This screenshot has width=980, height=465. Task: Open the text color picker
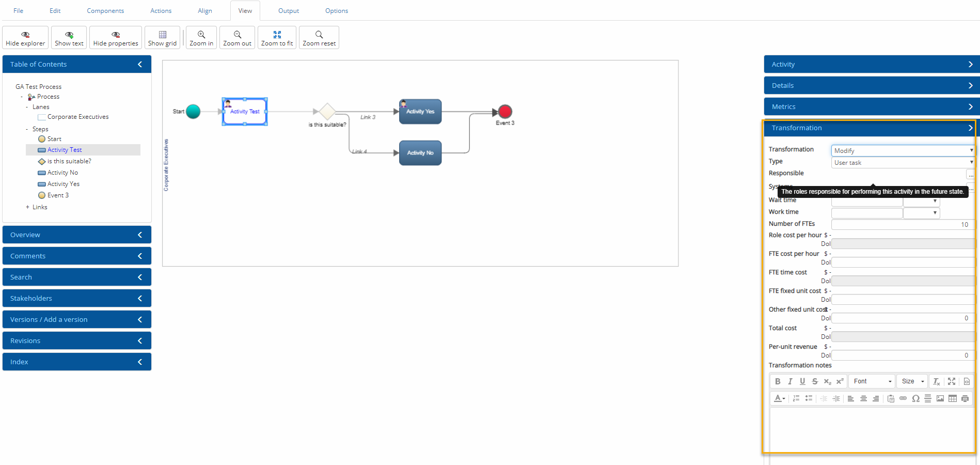[779, 398]
